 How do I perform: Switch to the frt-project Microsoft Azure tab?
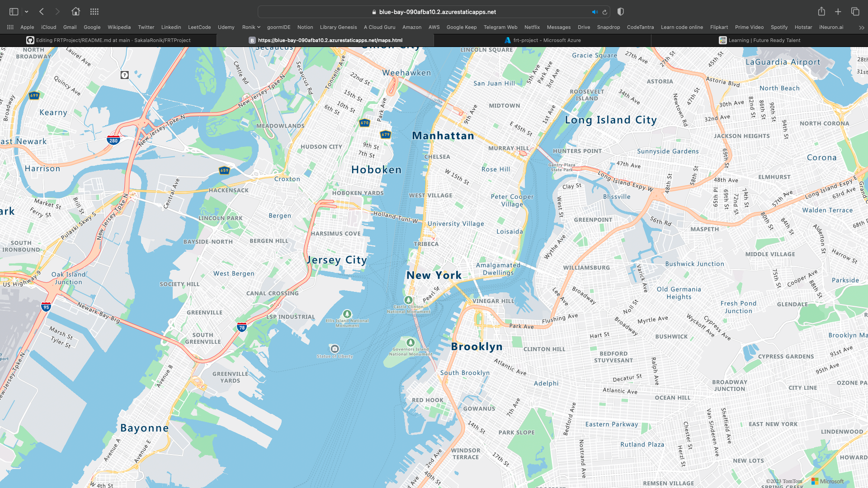(542, 40)
